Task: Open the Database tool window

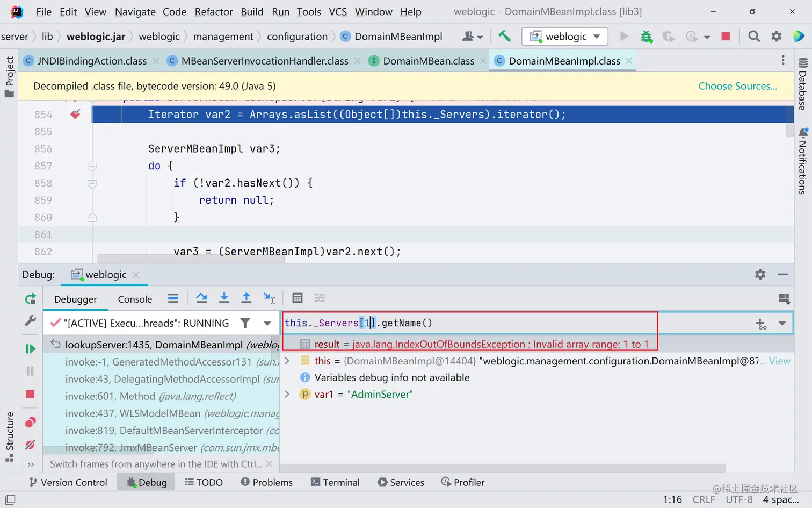Action: click(803, 83)
